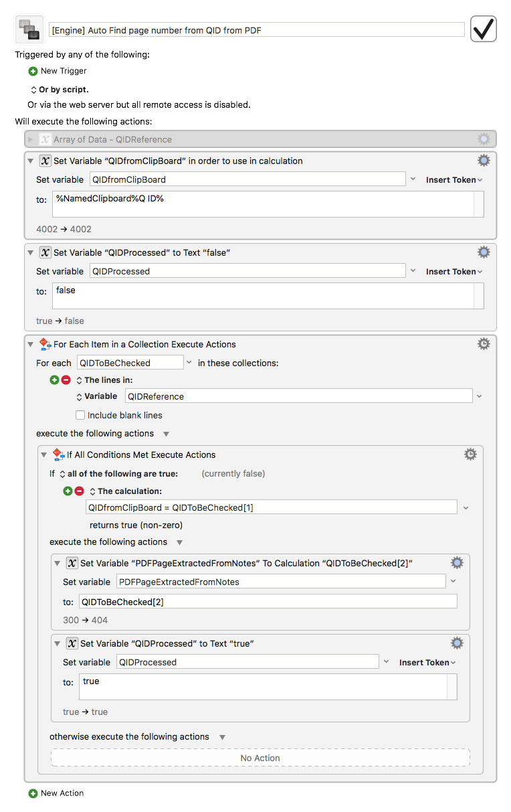Collapse the For Each Item action triangle
Screen dimensions: 511x812
point(31,344)
